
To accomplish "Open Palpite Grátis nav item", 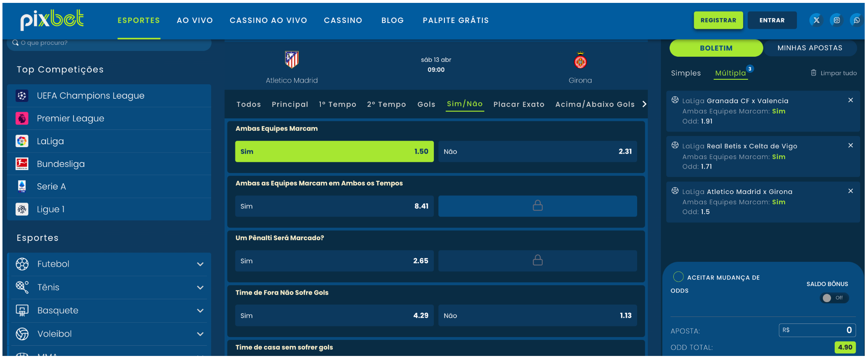I will (x=456, y=20).
